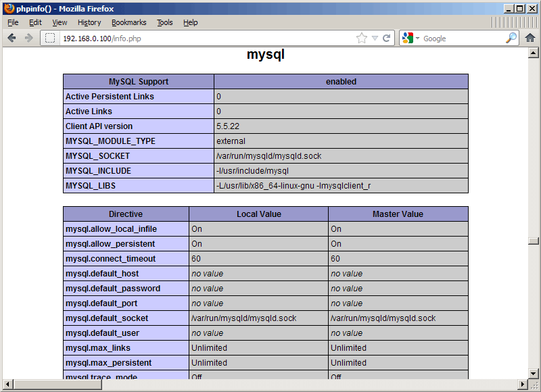The image size is (541, 392).
Task: Close the Firefox window
Action: pos(532,9)
